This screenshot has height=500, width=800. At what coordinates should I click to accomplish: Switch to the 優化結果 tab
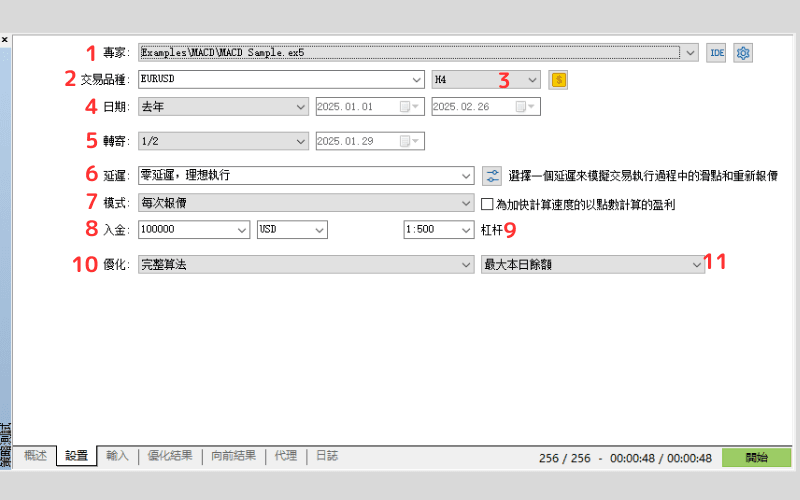click(170, 456)
